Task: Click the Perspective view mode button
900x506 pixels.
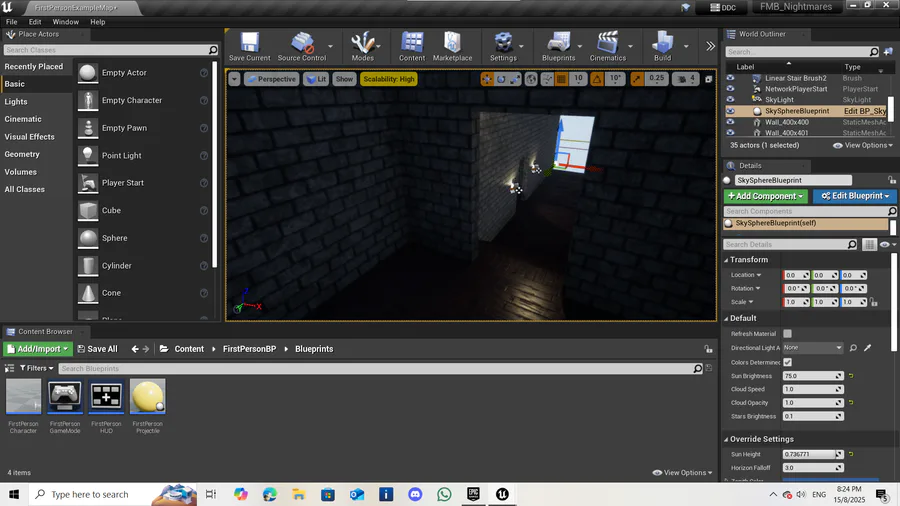Action: point(270,79)
